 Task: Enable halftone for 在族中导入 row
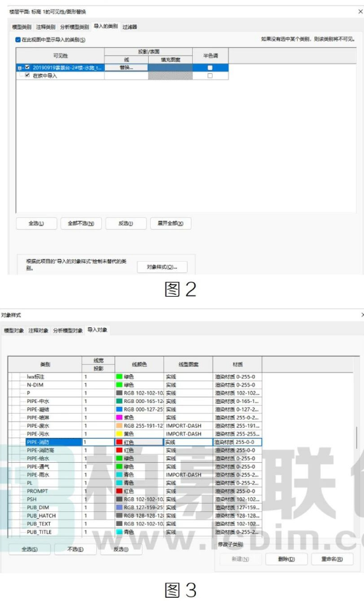pos(210,76)
